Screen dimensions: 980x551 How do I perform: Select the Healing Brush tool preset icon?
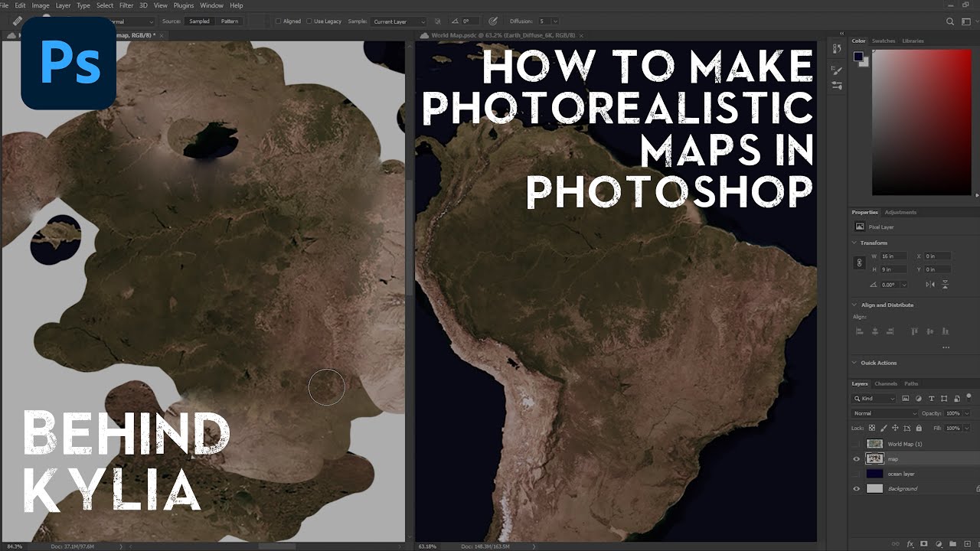(18, 21)
